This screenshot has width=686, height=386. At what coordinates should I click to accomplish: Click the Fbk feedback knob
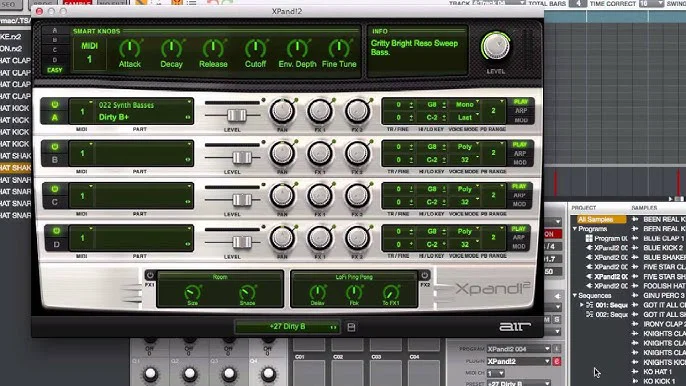coord(354,292)
